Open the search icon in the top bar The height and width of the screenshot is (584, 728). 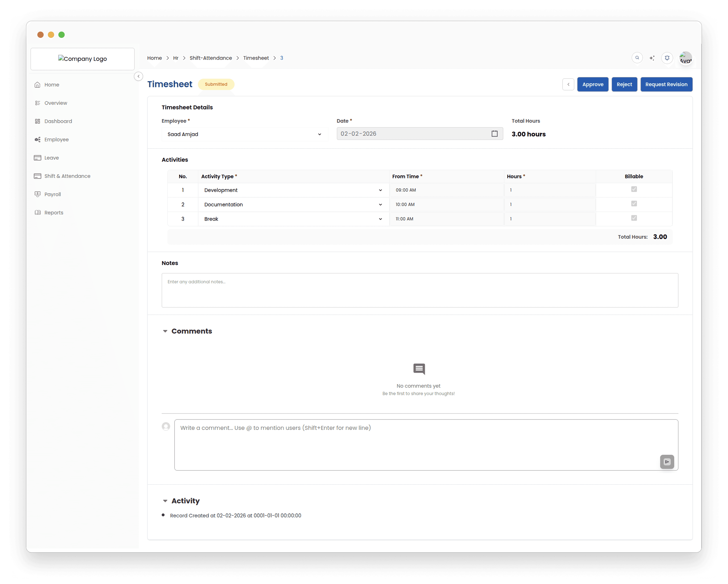point(637,58)
